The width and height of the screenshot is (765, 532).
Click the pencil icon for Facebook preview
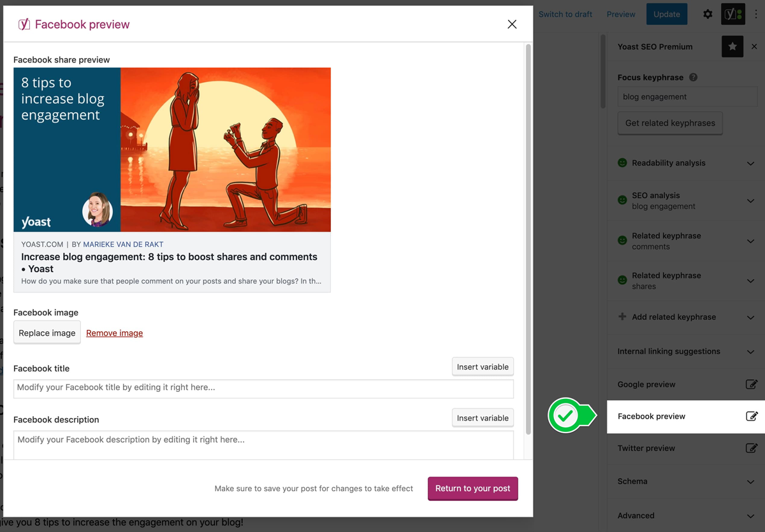pos(751,416)
